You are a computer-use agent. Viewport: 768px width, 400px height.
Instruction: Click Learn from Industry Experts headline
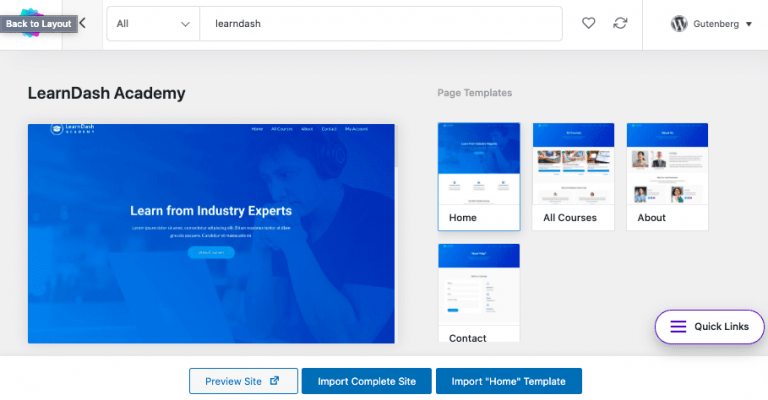211,211
